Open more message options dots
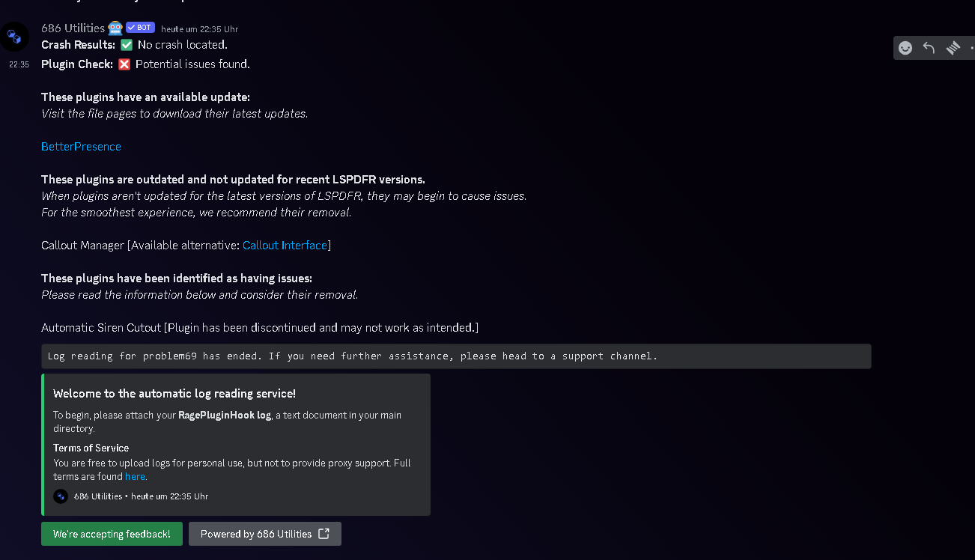Image resolution: width=975 pixels, height=560 pixels. (971, 48)
